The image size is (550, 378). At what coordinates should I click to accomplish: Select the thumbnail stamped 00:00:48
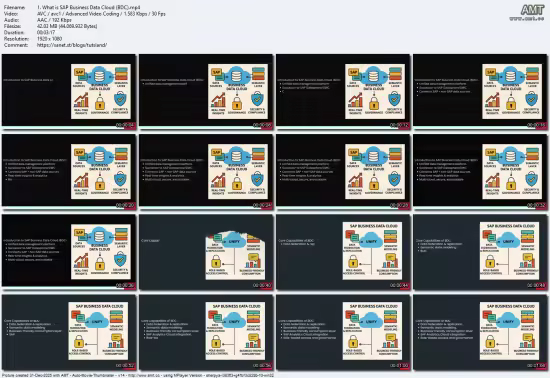(x=480, y=252)
